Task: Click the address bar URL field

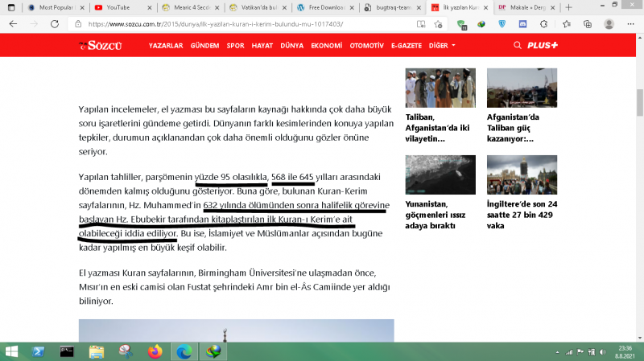Action: 216,24
